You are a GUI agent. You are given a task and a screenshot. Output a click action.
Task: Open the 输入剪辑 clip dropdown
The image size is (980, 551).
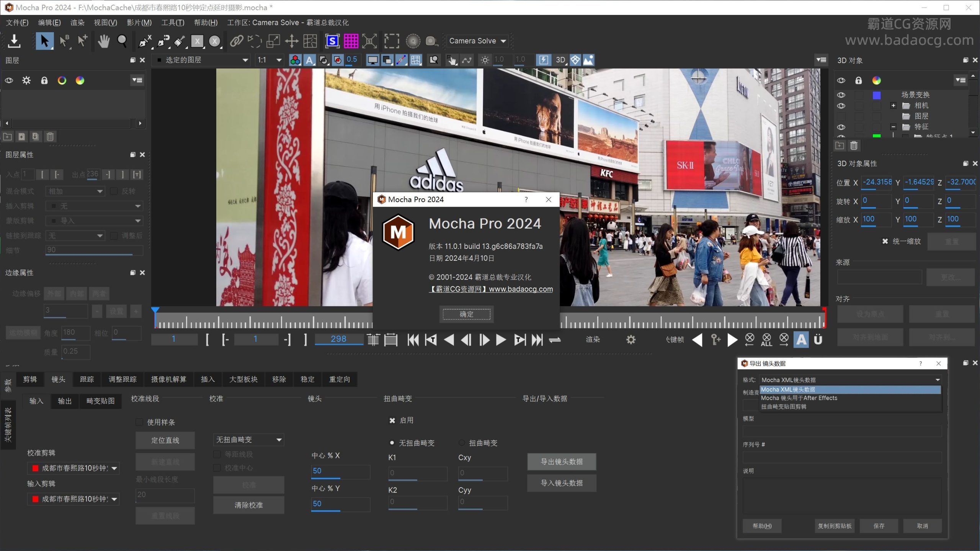(x=73, y=499)
